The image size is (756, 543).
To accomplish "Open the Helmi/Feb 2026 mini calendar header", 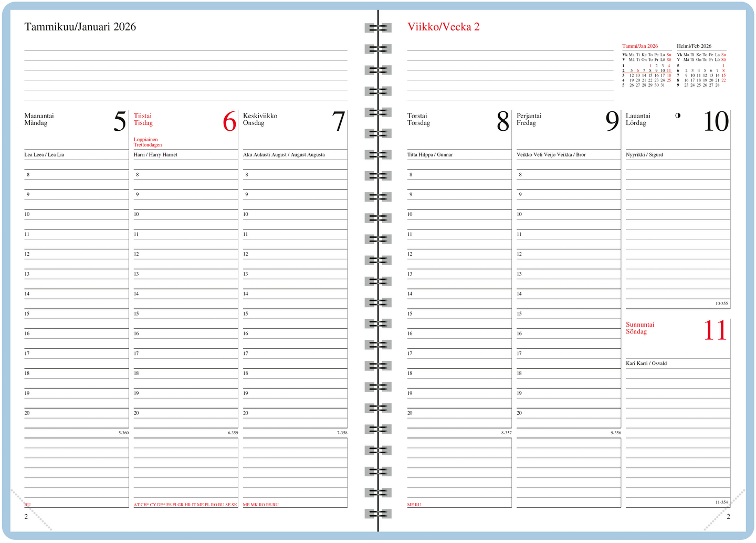I will (x=694, y=46).
